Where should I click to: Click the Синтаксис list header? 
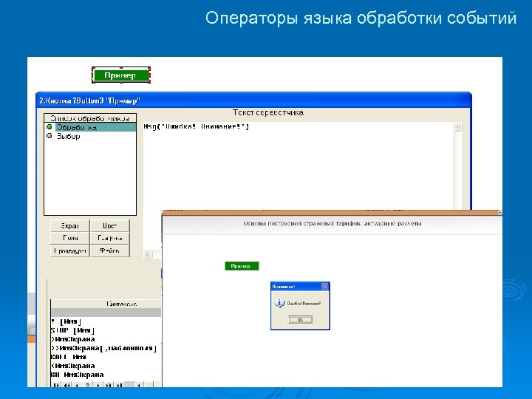click(x=106, y=304)
